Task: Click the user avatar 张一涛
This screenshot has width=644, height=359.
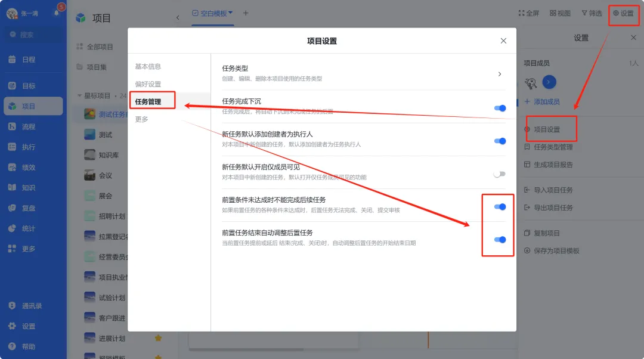Action: coord(12,13)
